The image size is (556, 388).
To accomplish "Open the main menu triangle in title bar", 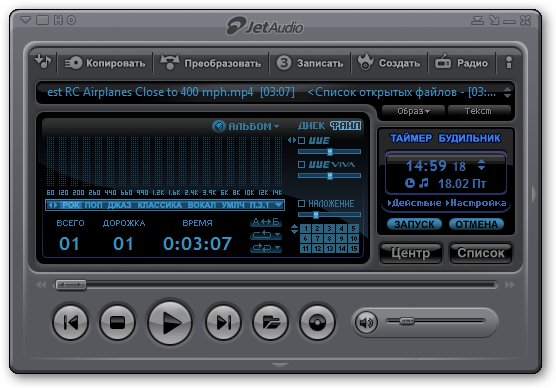I will click(x=26, y=20).
